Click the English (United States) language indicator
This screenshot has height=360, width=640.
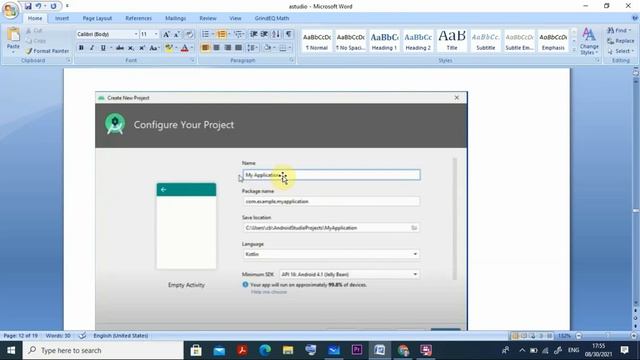tap(120, 336)
